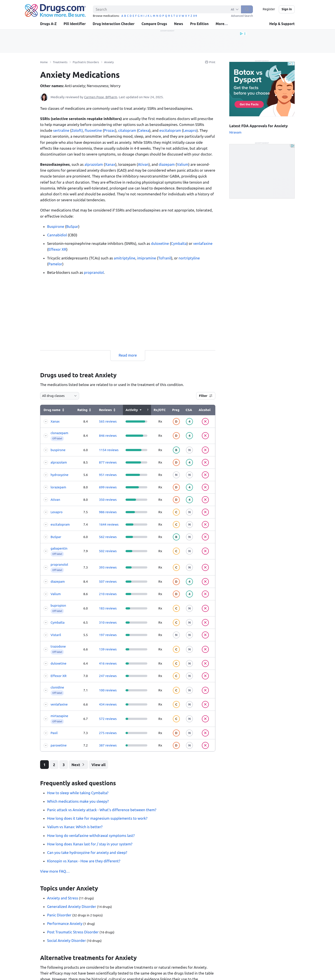
Task: Expand the Xanax row details
Action: pyautogui.click(x=46, y=421)
